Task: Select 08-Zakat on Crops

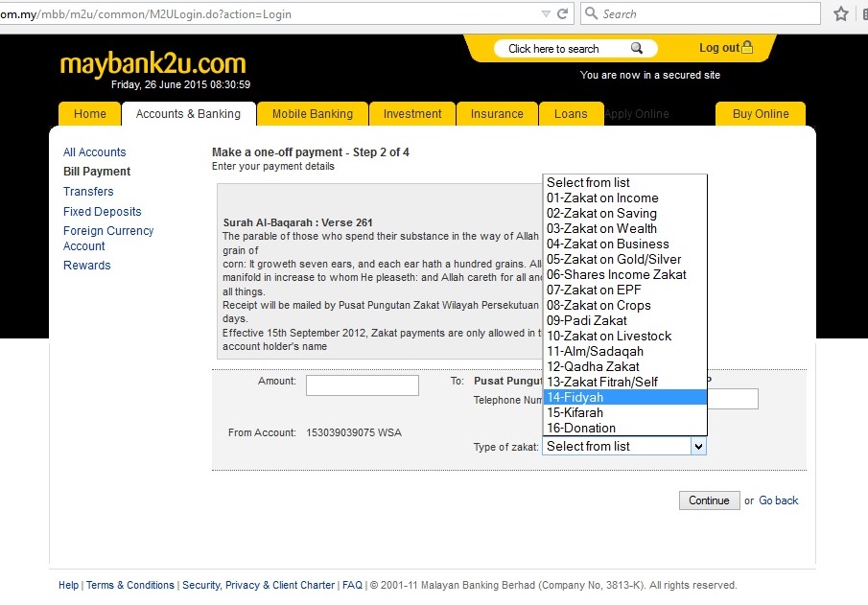Action: [624, 306]
